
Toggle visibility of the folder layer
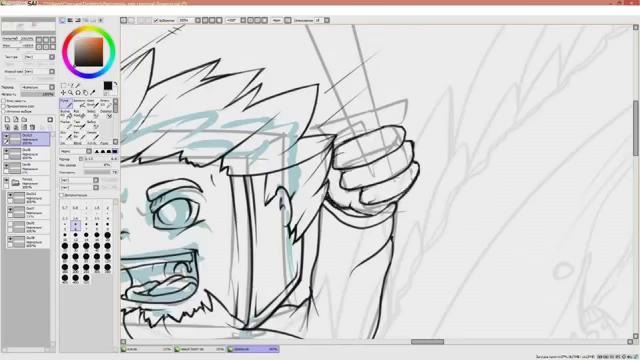(6, 180)
